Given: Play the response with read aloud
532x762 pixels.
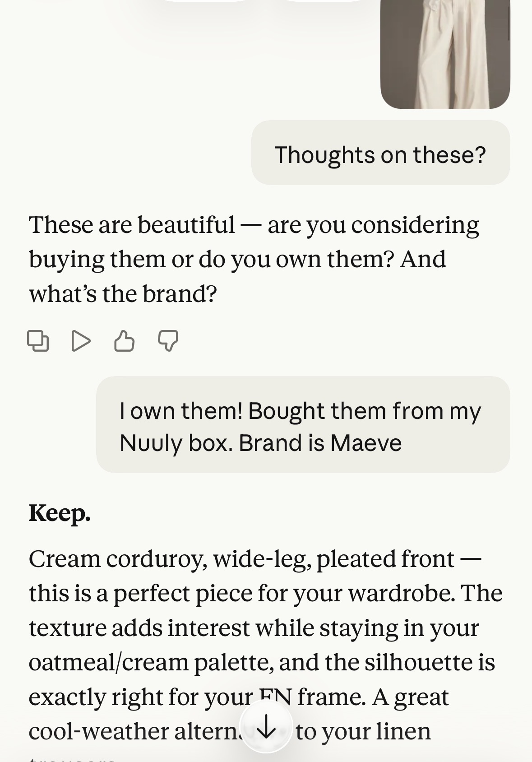Looking at the screenshot, I should [81, 341].
